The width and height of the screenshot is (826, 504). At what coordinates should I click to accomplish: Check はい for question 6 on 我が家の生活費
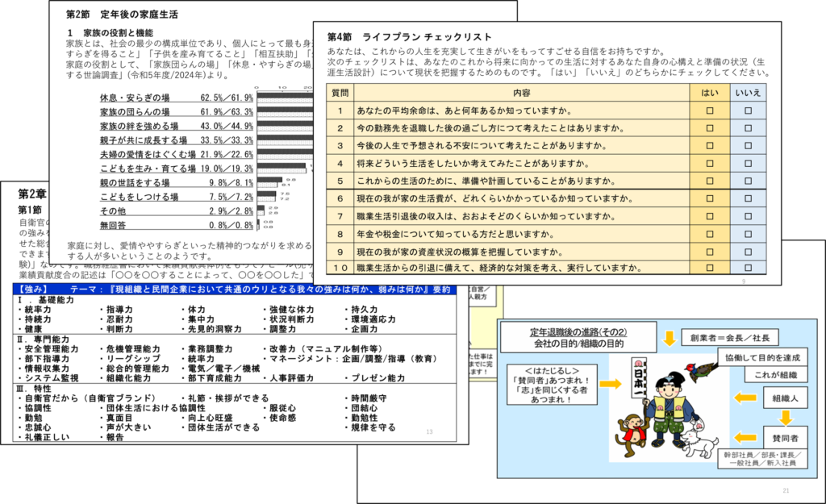pyautogui.click(x=710, y=198)
